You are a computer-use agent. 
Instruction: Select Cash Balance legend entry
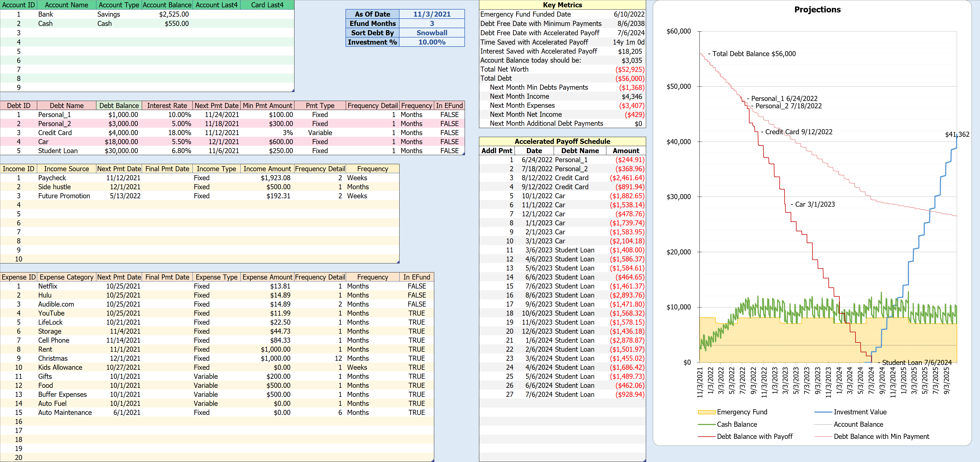[x=728, y=424]
